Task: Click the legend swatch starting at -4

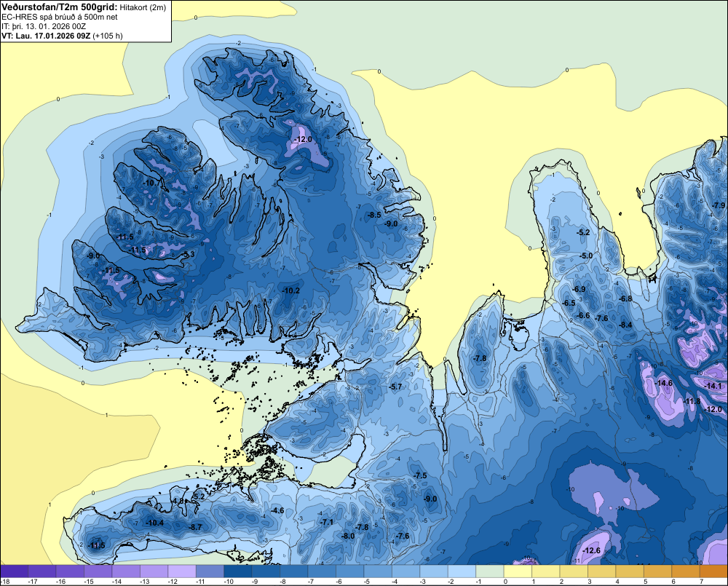Action: (405, 571)
